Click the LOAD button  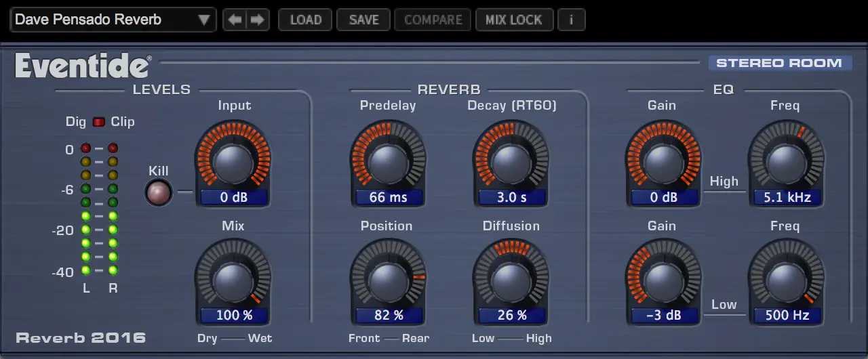pyautogui.click(x=306, y=20)
